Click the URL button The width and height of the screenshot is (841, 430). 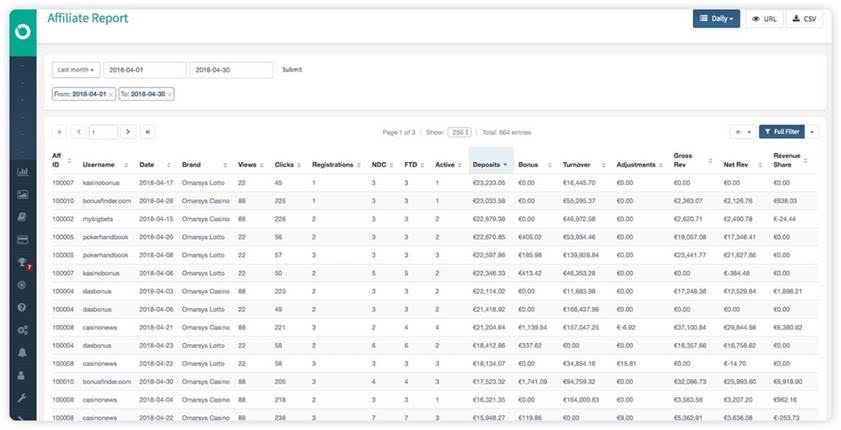pyautogui.click(x=764, y=19)
